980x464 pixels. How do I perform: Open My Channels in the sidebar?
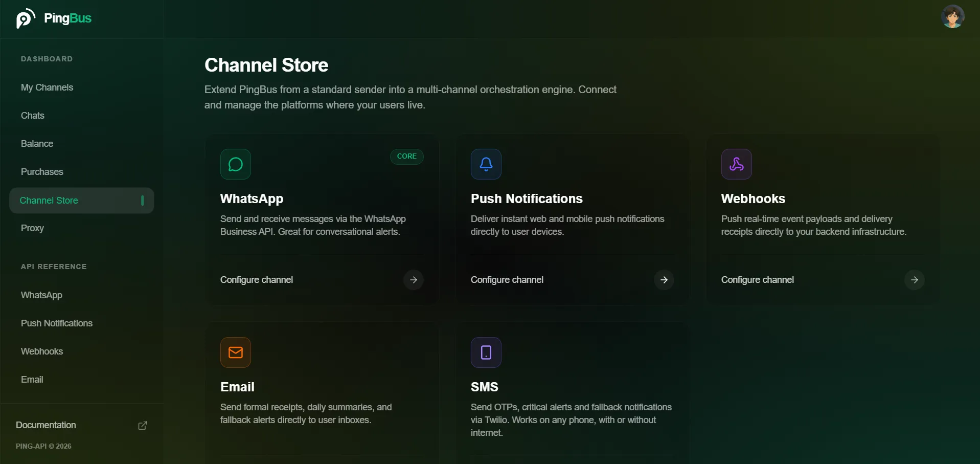[x=47, y=87]
